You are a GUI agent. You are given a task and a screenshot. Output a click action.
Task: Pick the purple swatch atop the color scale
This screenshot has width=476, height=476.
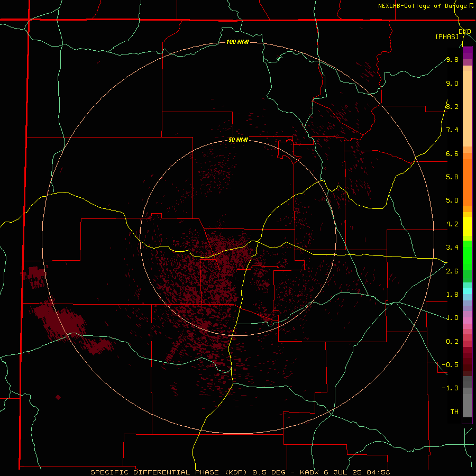coord(467,53)
